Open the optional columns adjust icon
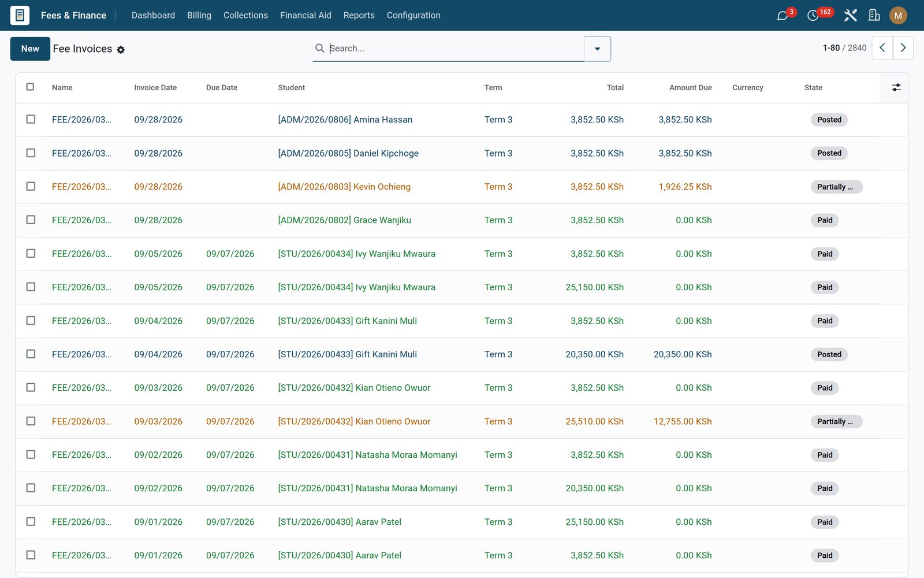The image size is (924, 578). (x=896, y=87)
